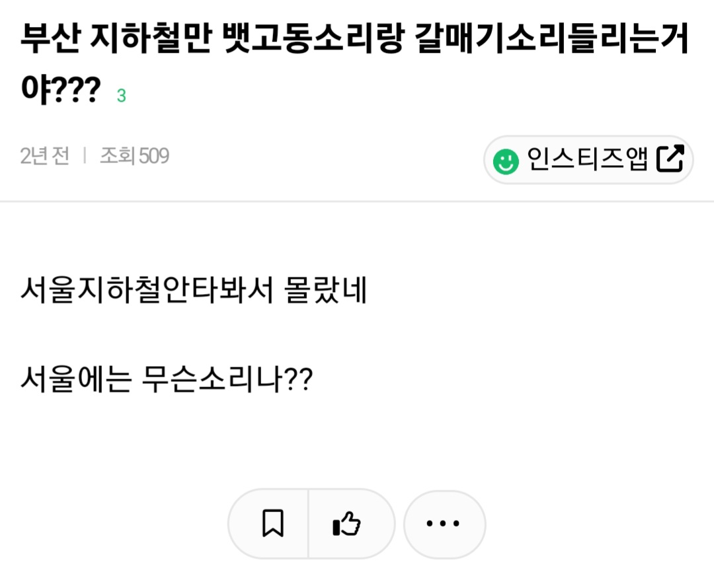Click the external link arrow icon
The width and height of the screenshot is (714, 588).
coord(669,159)
